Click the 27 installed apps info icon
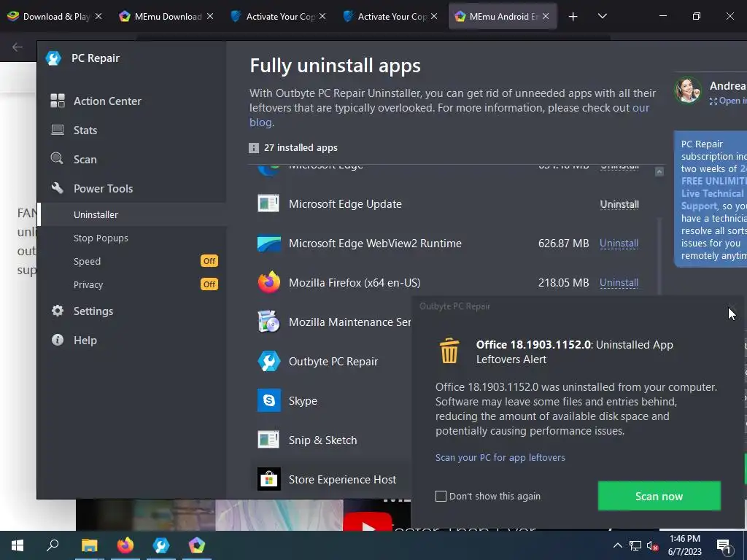This screenshot has width=747, height=560. coord(254,148)
